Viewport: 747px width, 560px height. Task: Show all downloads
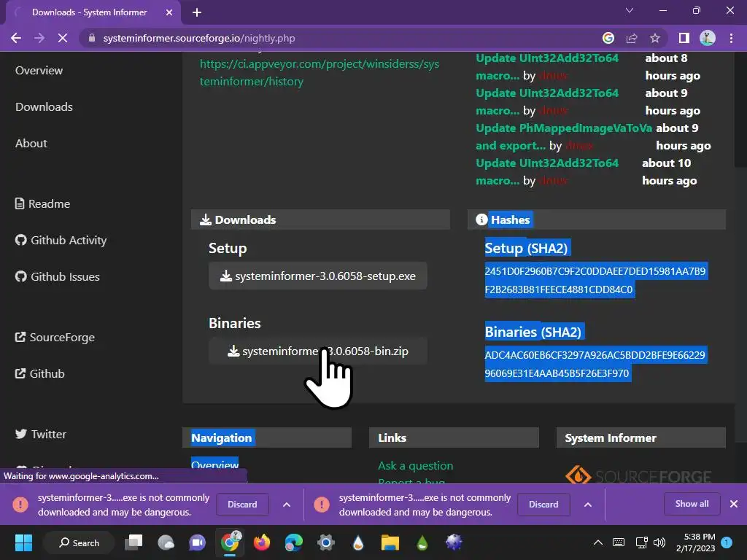tap(692, 504)
